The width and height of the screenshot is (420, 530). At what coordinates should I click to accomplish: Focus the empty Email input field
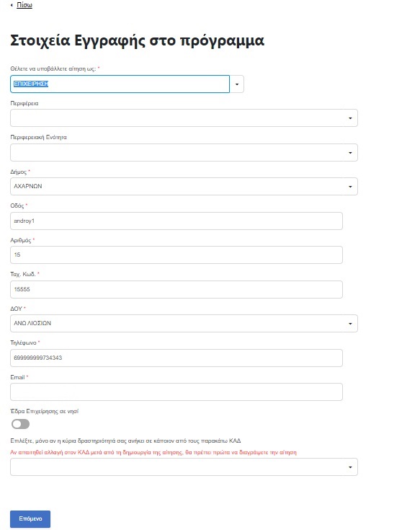tap(177, 392)
